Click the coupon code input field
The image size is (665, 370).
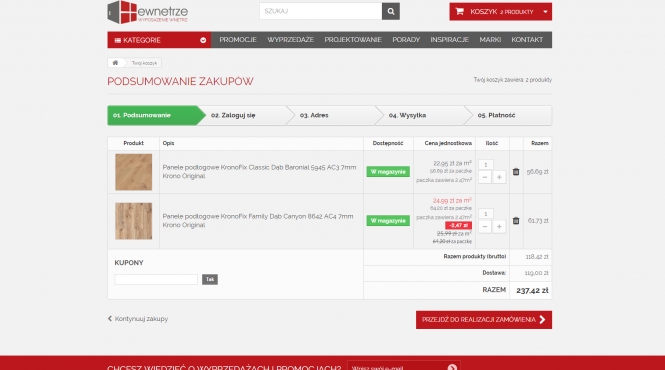coord(156,279)
